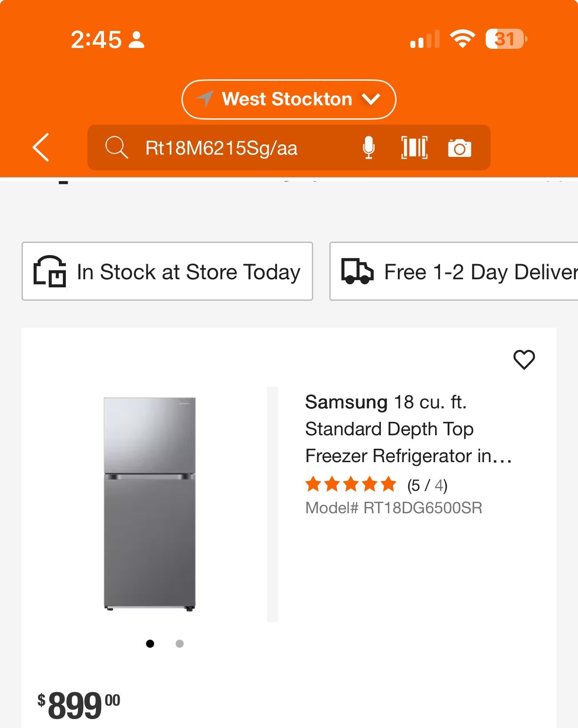Tap the delivery truck icon

click(357, 271)
